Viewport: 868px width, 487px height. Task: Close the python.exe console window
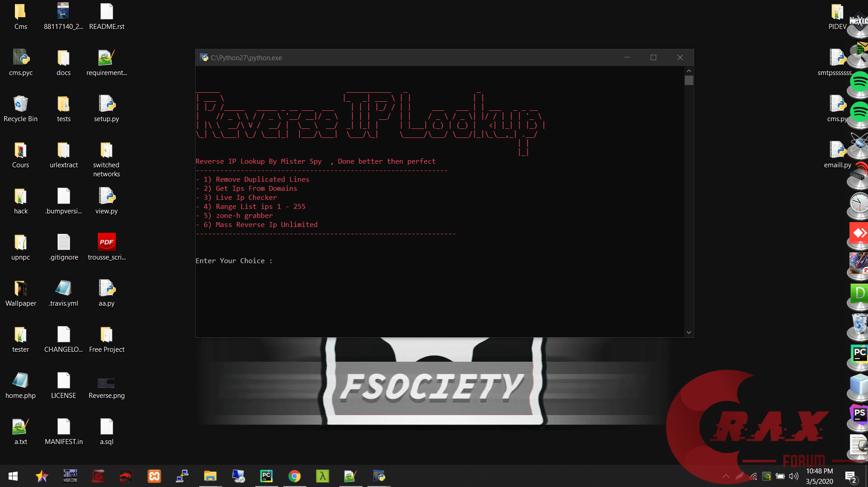click(x=680, y=57)
